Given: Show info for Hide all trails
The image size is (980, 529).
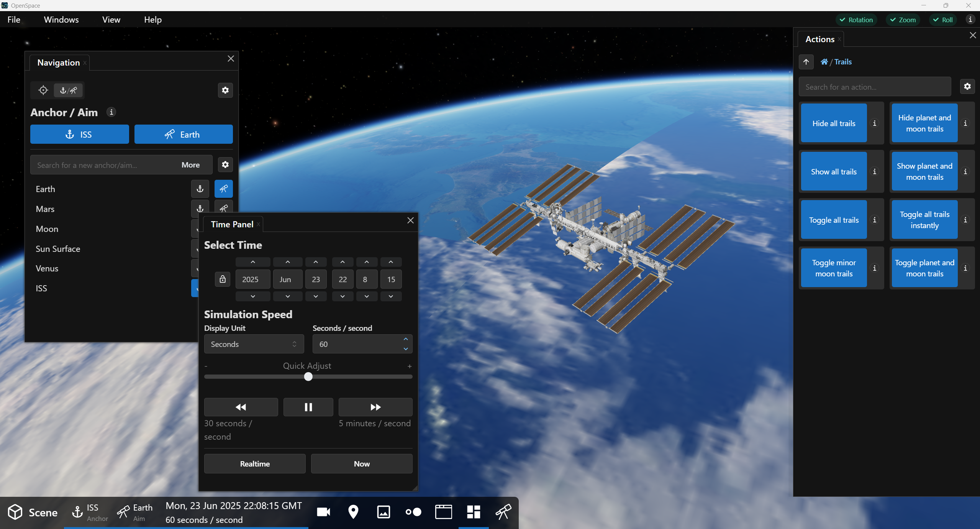Looking at the screenshot, I should tap(875, 123).
